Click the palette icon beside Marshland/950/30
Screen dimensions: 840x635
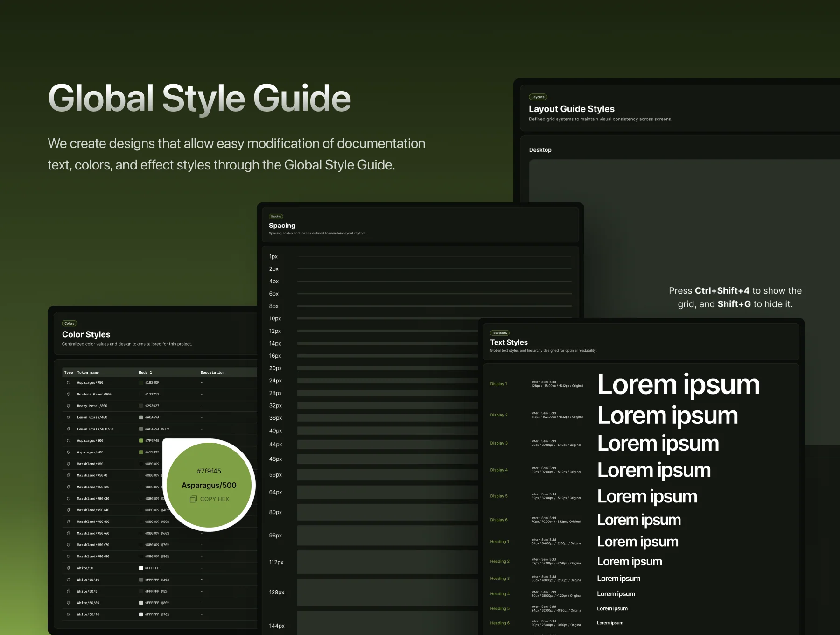pos(69,498)
